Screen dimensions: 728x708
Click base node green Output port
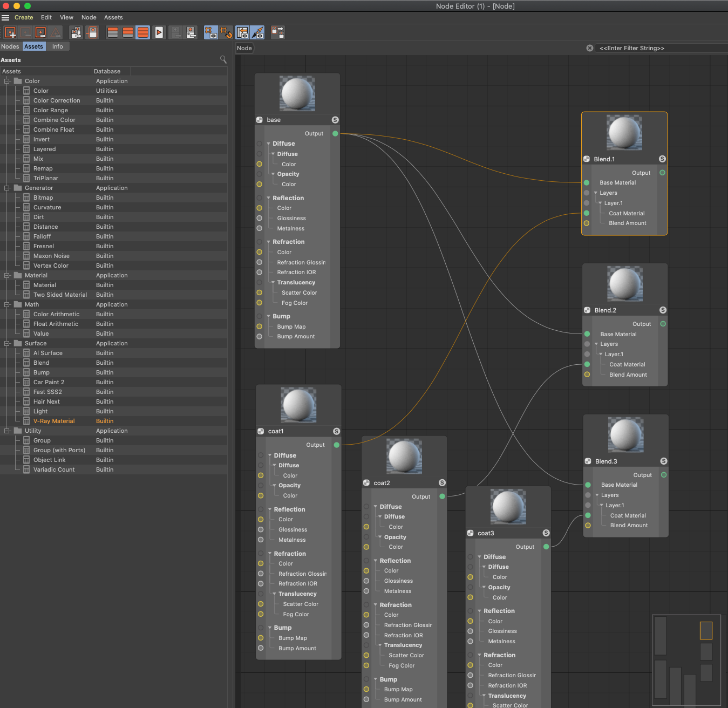335,133
